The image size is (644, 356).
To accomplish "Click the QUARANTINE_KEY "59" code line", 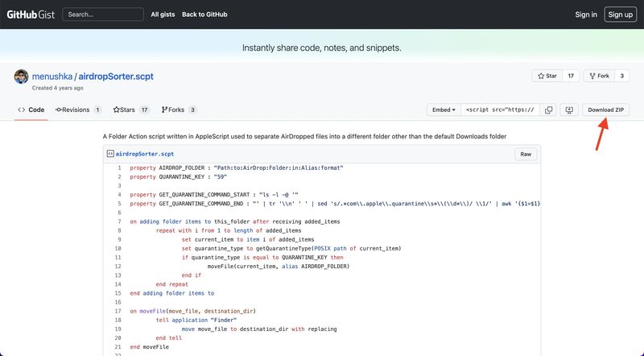I will pyautogui.click(x=178, y=176).
